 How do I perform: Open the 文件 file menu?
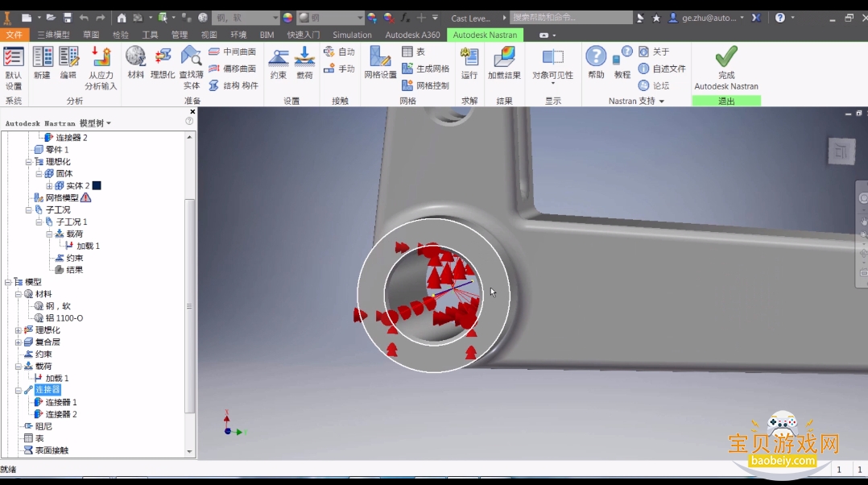click(x=14, y=35)
